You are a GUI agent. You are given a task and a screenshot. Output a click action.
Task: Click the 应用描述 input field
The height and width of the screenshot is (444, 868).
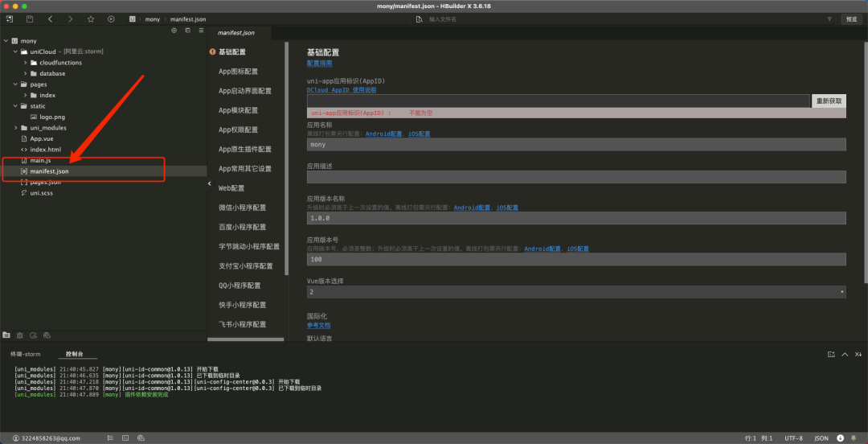pos(576,177)
